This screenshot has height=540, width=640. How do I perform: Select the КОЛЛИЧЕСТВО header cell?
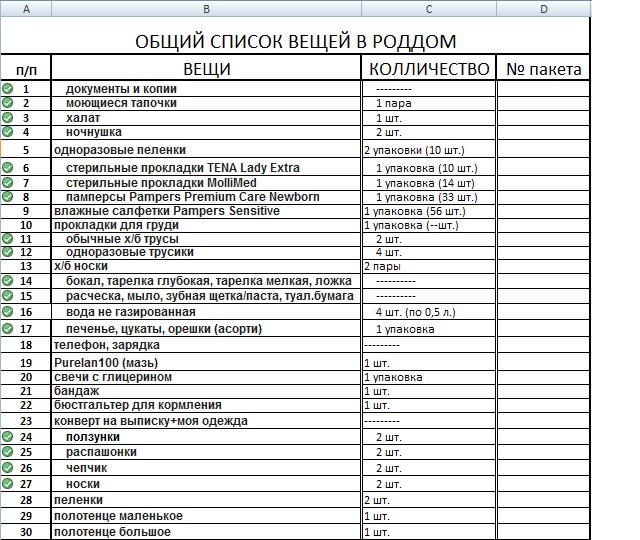pyautogui.click(x=429, y=68)
